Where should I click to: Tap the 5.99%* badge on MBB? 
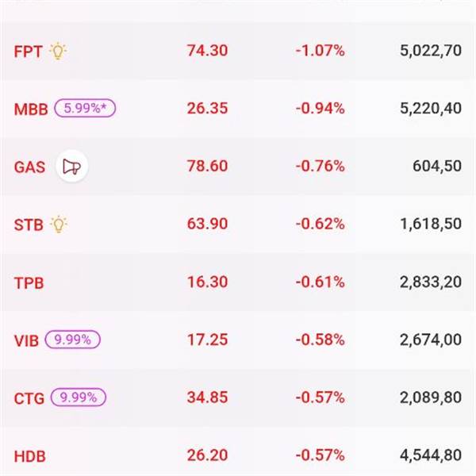(x=85, y=109)
